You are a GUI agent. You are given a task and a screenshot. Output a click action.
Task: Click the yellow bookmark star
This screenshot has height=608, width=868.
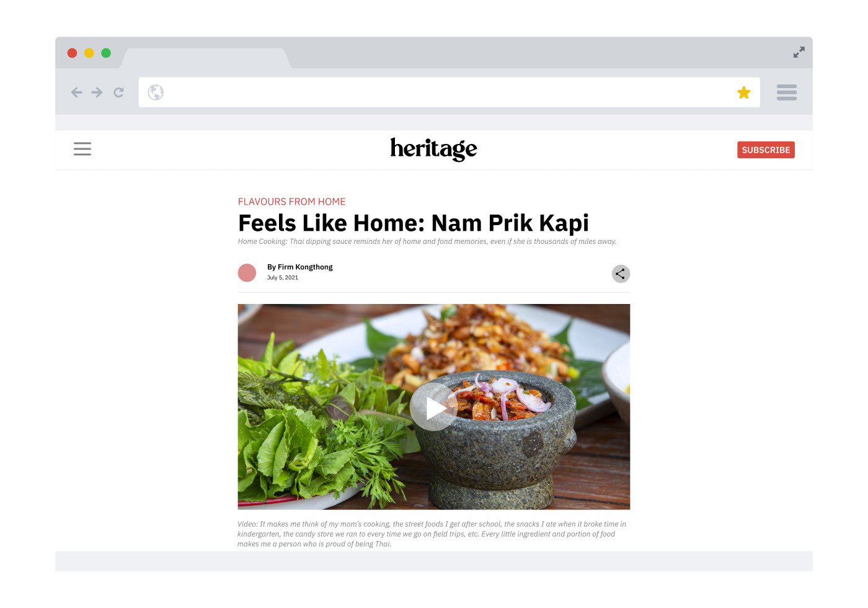744,92
